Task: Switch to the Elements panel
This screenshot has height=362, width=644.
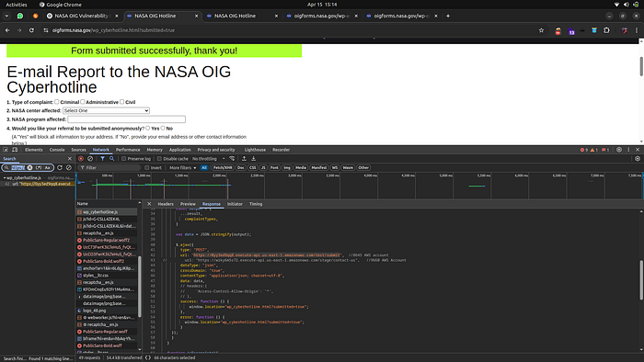Action: click(34, 150)
